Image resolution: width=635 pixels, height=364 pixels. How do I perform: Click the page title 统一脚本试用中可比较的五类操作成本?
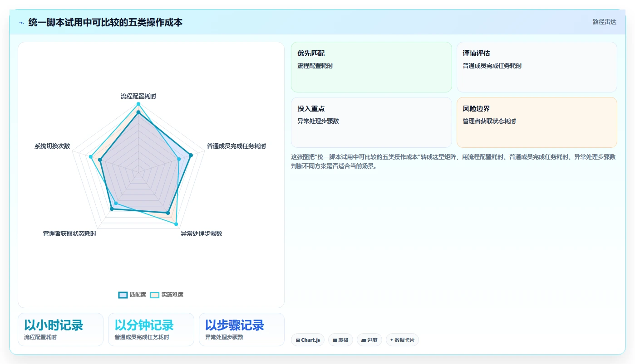[x=105, y=22]
